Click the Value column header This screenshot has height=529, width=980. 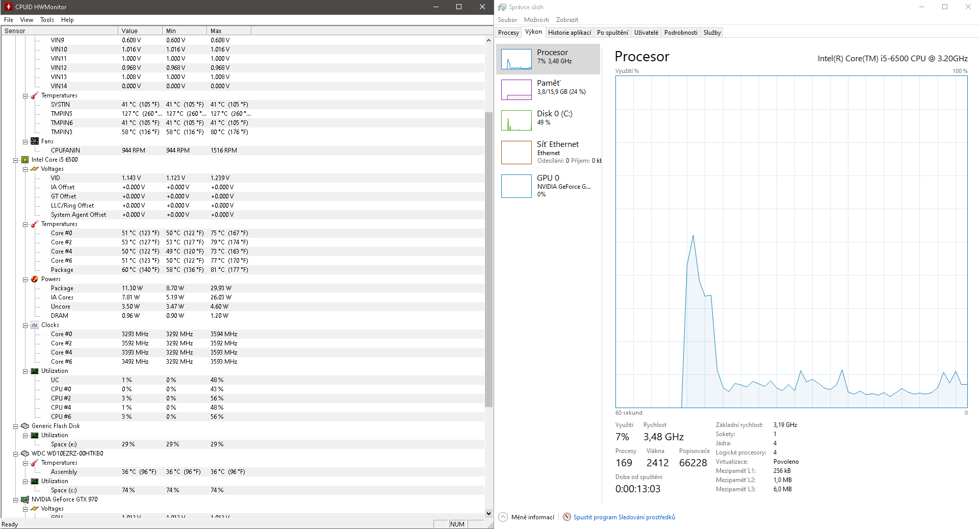[x=140, y=31]
